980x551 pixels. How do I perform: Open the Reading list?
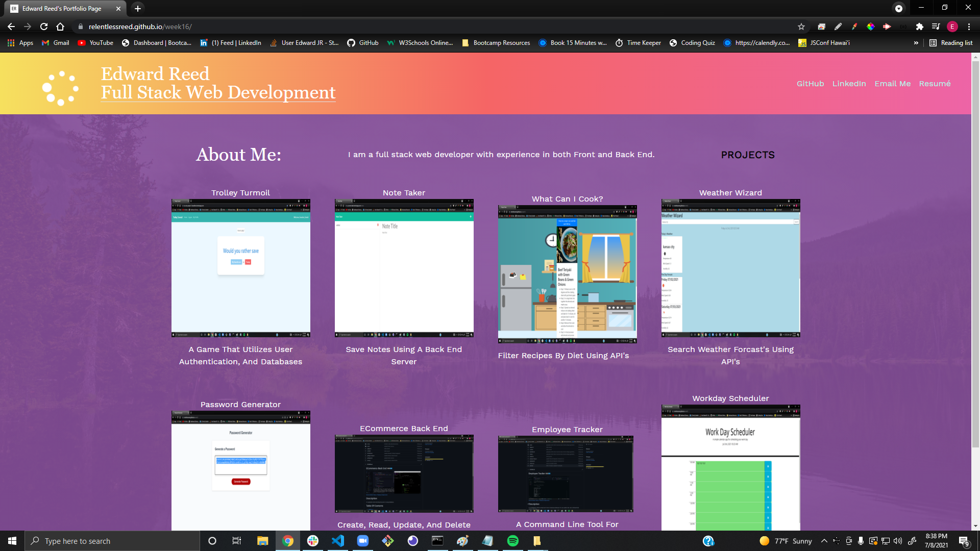pyautogui.click(x=951, y=43)
